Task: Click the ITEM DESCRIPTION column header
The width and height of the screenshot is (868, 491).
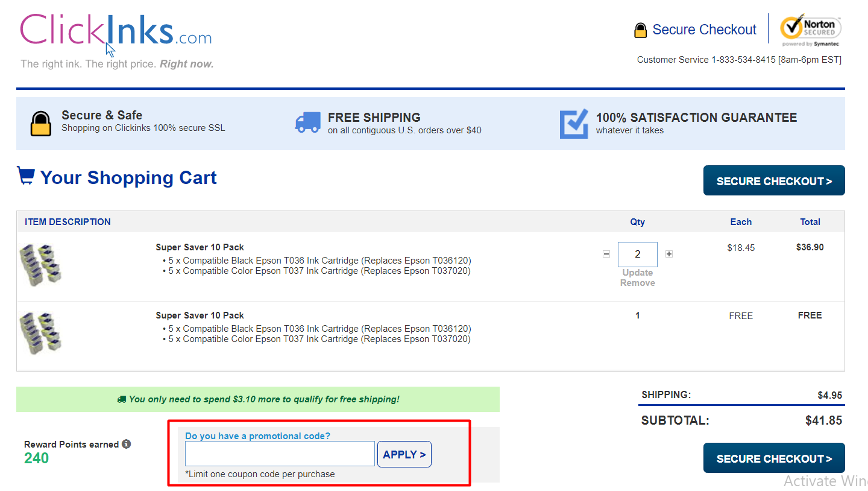Action: (x=68, y=222)
